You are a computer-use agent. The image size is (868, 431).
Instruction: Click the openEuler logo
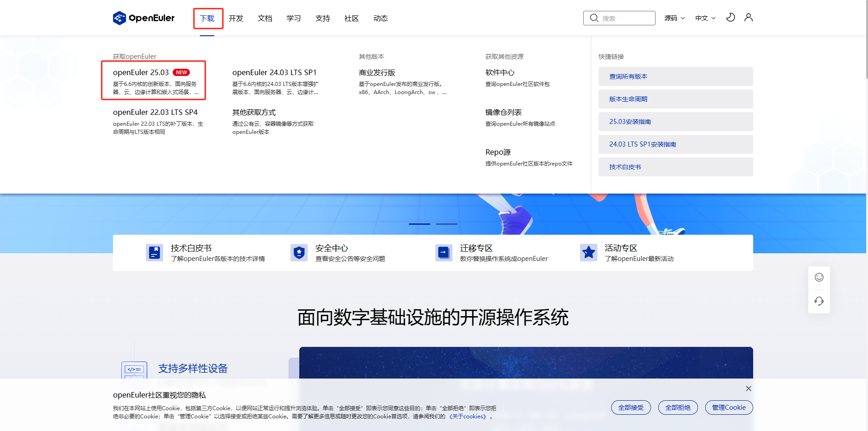[x=144, y=18]
